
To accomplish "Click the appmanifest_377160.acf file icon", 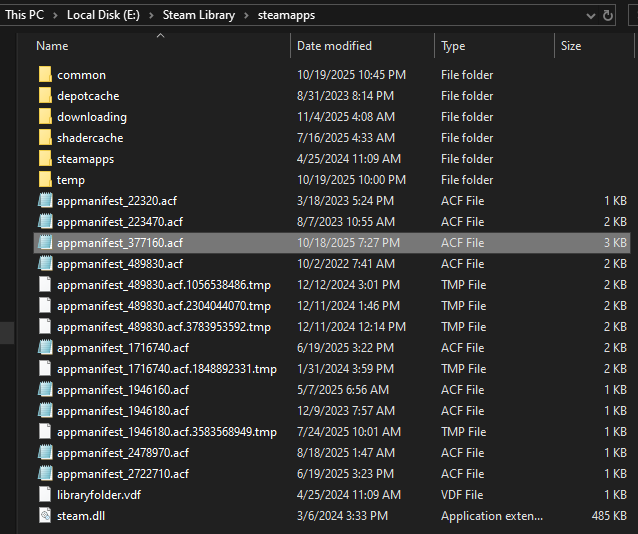I will [45, 243].
